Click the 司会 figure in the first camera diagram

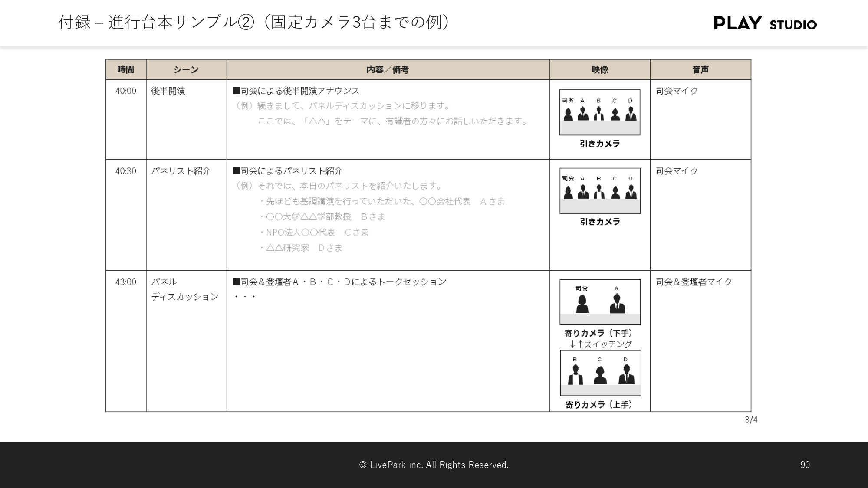(569, 114)
